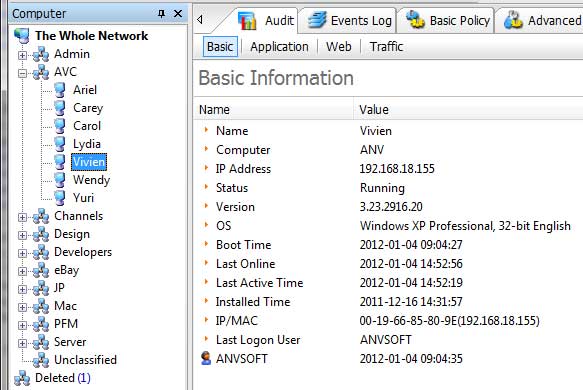Select the Unclassified group label

pos(86,360)
